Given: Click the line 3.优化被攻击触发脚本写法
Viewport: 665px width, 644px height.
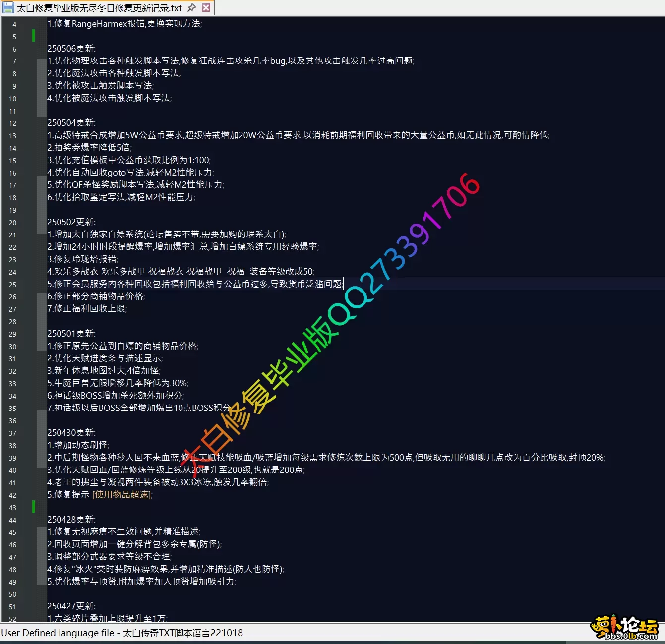Looking at the screenshot, I should [x=101, y=86].
